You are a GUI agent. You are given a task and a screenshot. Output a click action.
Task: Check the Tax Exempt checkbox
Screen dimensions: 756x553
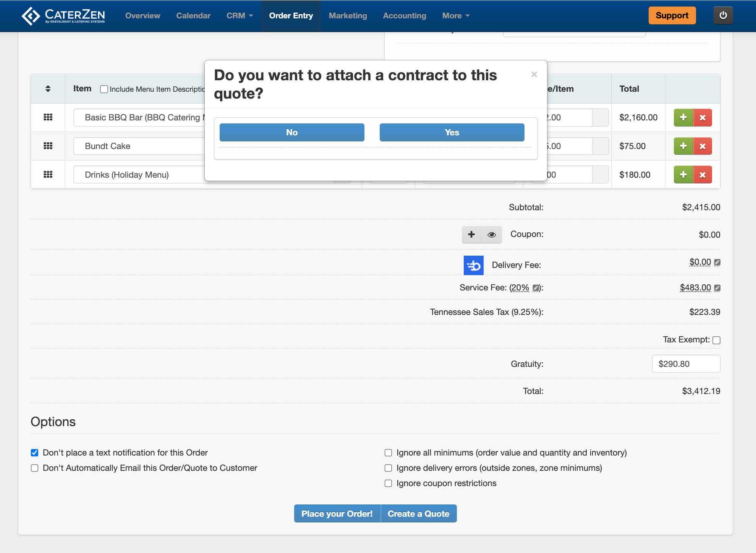pos(716,340)
